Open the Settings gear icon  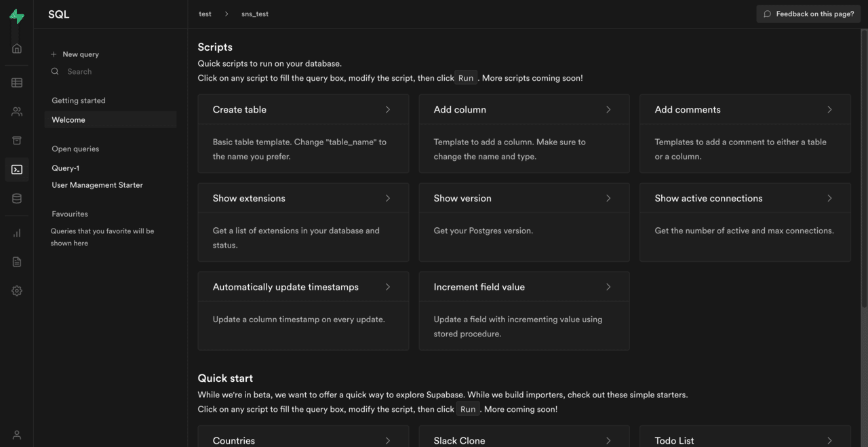tap(17, 291)
